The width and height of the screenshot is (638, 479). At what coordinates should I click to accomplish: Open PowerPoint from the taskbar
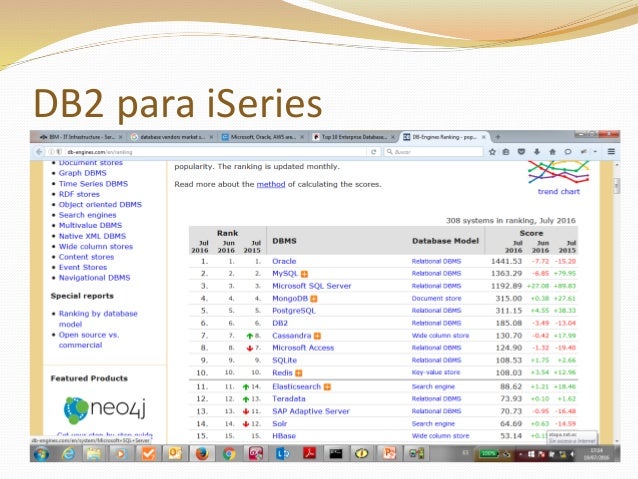(x=389, y=453)
